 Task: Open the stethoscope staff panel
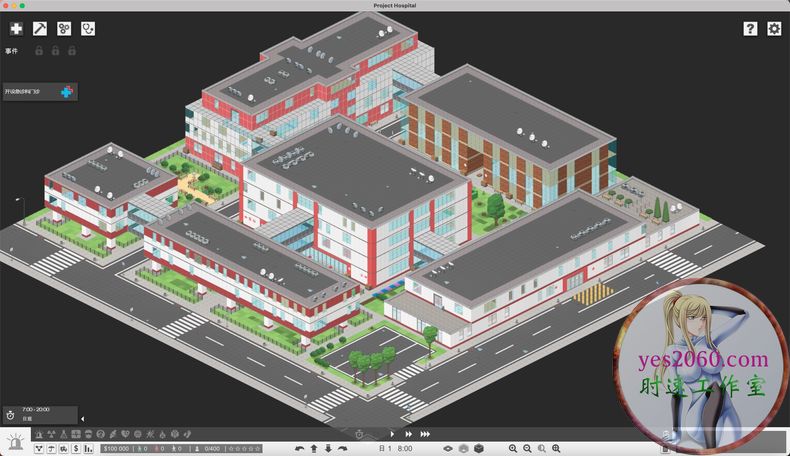(88, 29)
